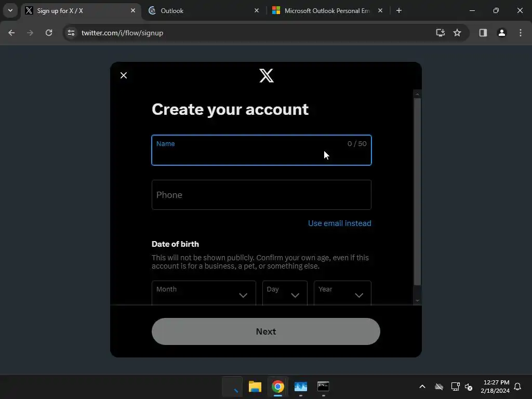This screenshot has width=532, height=399.
Task: Open File Explorer from the taskbar
Action: point(255,387)
